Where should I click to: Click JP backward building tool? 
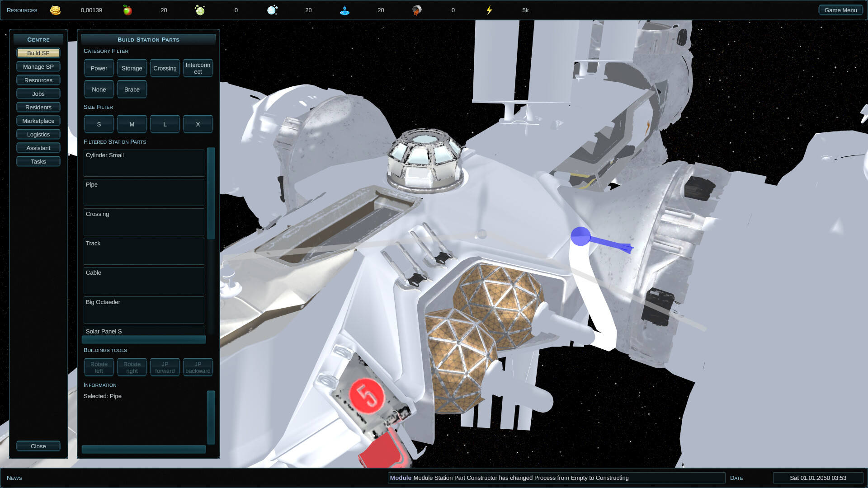[198, 367]
